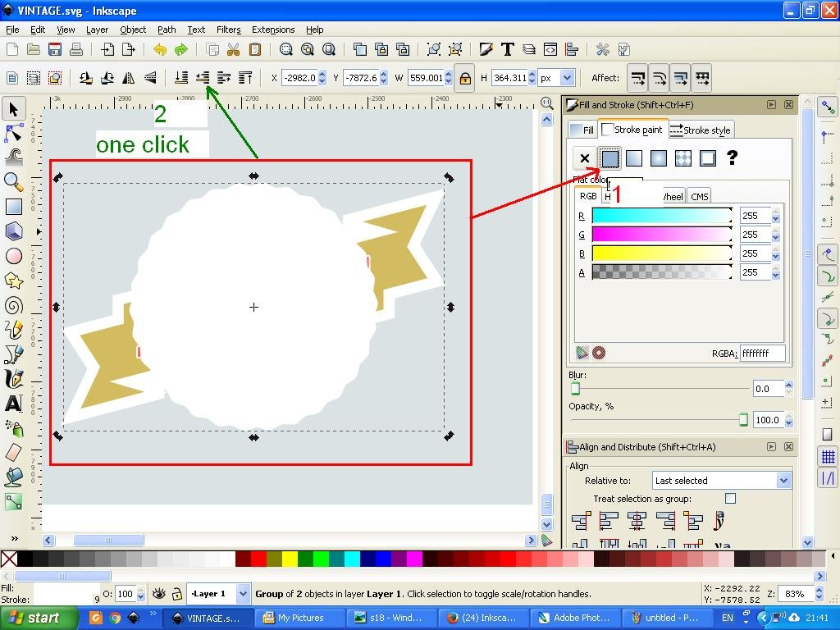
Task: Toggle current layer lock icon
Action: 177,594
